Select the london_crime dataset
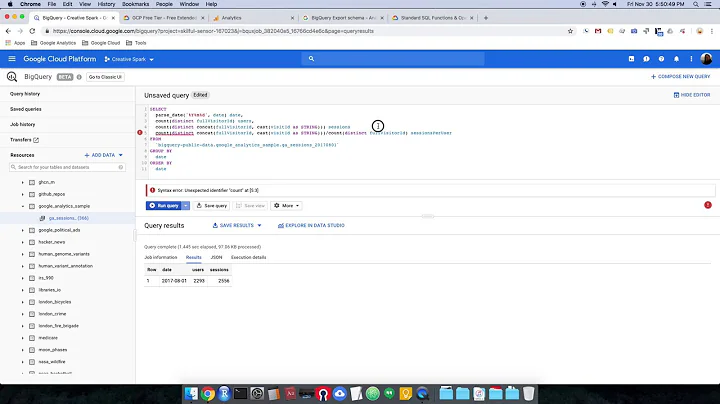Image resolution: width=720 pixels, height=404 pixels. pos(52,314)
